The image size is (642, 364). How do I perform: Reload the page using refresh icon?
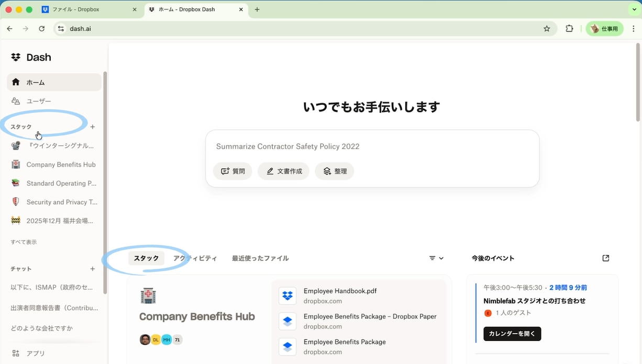pyautogui.click(x=42, y=29)
